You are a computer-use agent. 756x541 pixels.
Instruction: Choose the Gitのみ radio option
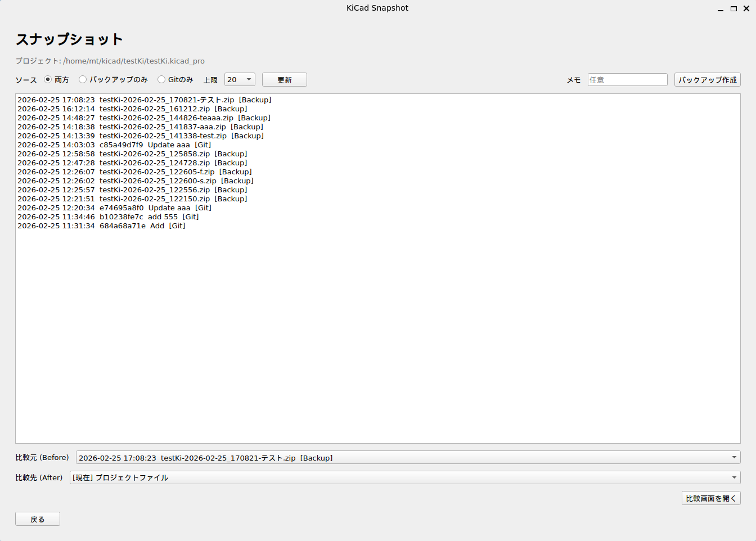click(x=161, y=79)
